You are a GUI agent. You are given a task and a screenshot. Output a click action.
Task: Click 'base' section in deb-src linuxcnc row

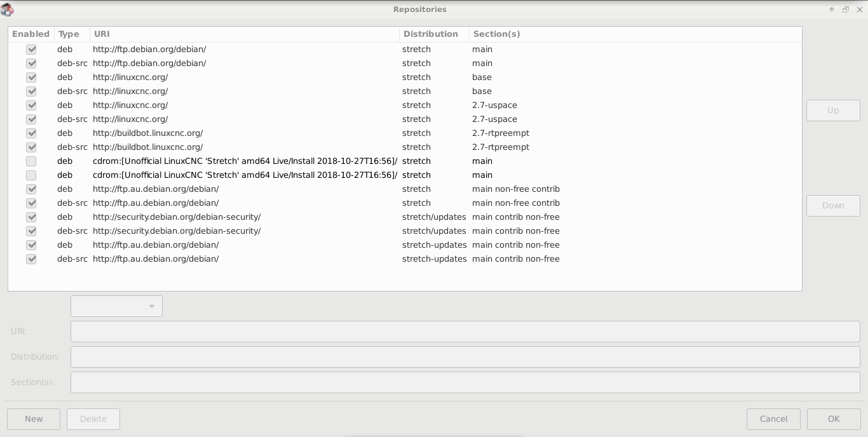tap(482, 91)
